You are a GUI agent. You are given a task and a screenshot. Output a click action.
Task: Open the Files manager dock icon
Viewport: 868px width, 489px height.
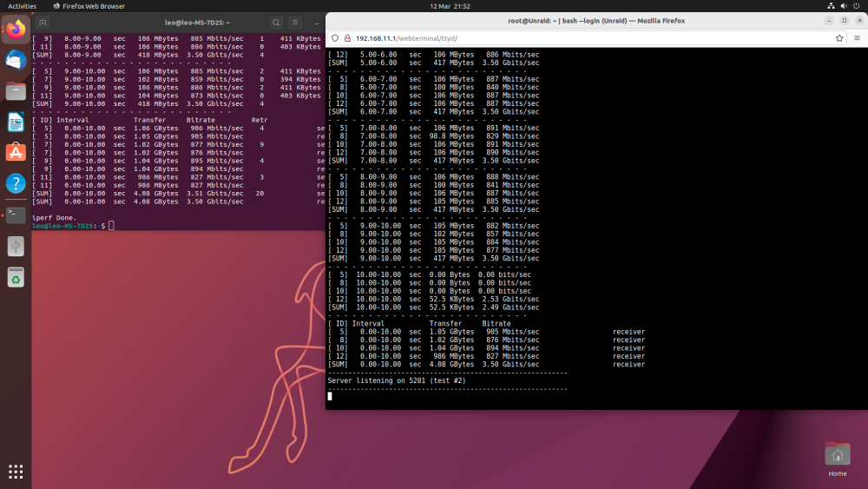[x=16, y=91]
